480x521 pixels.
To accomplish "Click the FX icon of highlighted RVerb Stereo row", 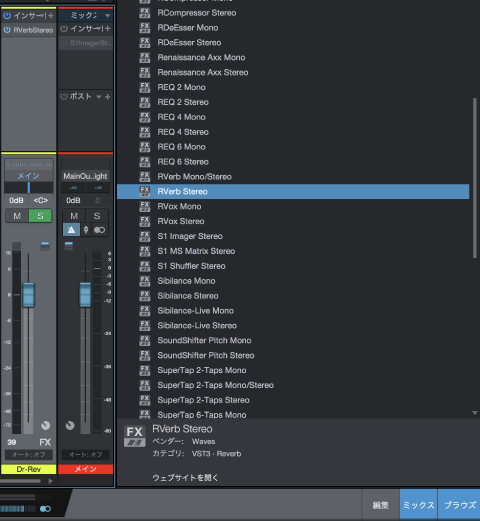I will pos(145,191).
